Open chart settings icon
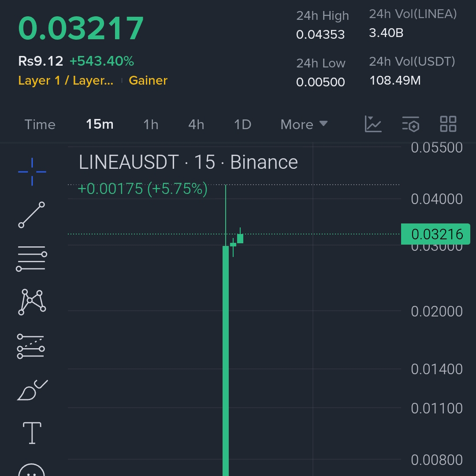The image size is (476, 476). click(x=411, y=124)
